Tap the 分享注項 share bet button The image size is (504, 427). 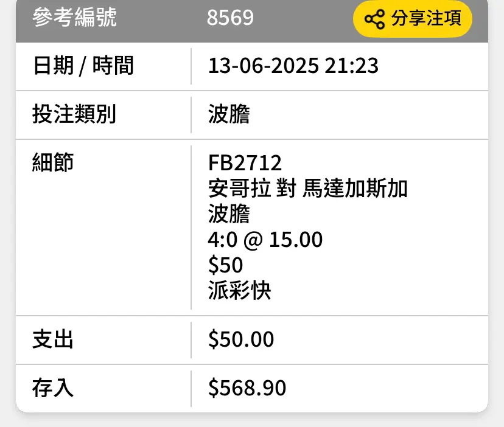(x=413, y=19)
